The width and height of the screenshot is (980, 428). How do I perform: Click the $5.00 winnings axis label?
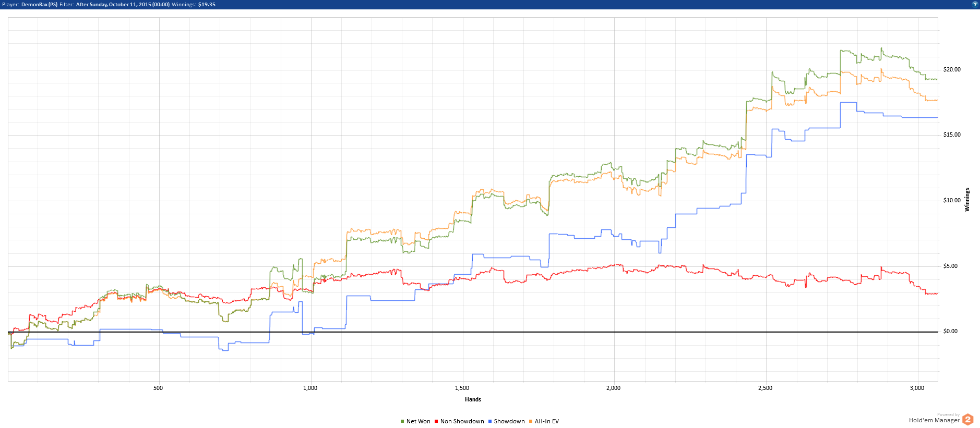[950, 266]
